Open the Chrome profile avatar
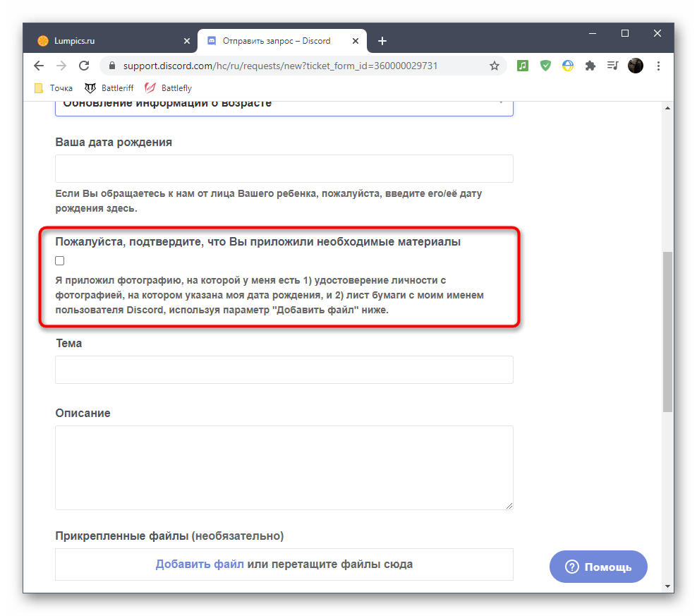The width and height of the screenshot is (697, 616). click(636, 66)
